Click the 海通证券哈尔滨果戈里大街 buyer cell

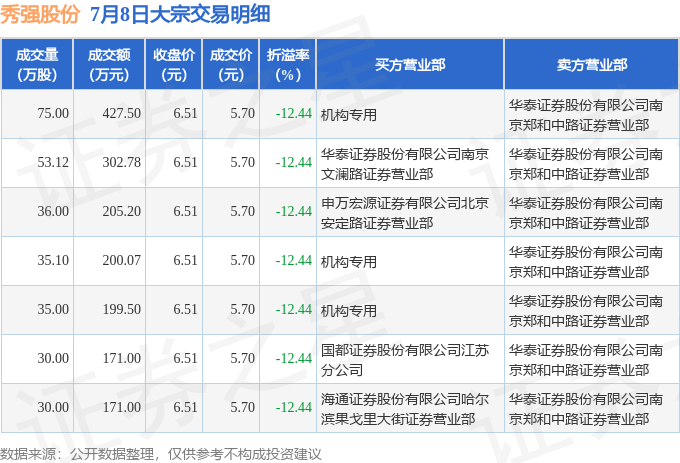(x=410, y=408)
